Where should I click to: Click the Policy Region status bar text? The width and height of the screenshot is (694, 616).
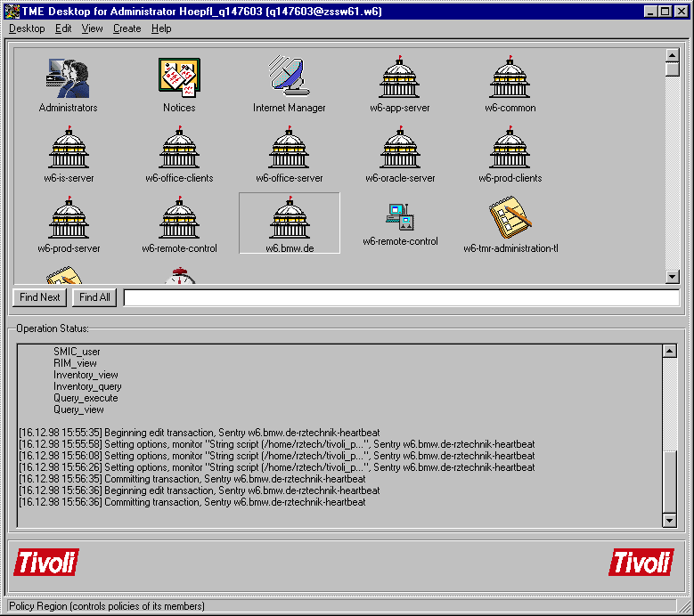click(107, 606)
